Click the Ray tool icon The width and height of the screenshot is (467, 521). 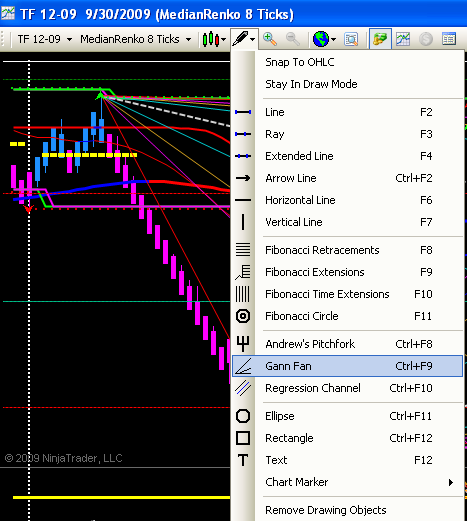tap(243, 134)
